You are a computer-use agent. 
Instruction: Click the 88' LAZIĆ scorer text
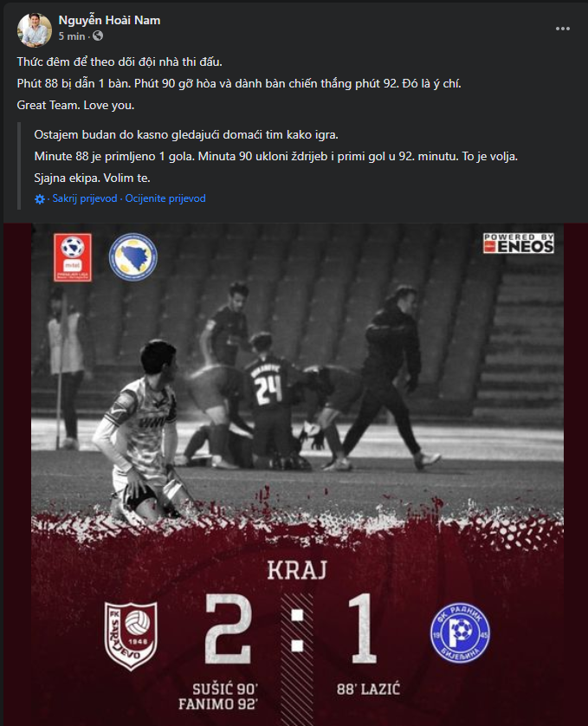[369, 689]
